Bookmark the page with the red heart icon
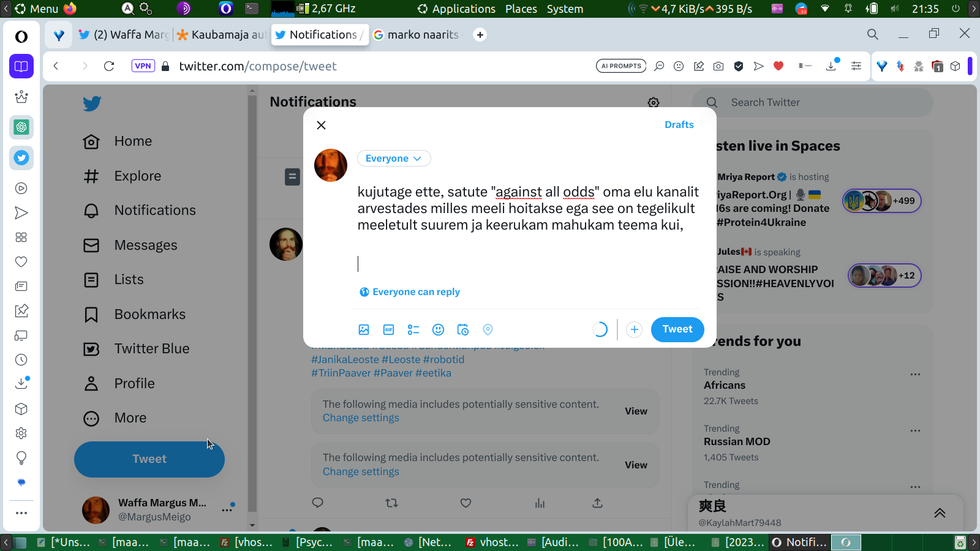The image size is (980, 551). (x=778, y=66)
